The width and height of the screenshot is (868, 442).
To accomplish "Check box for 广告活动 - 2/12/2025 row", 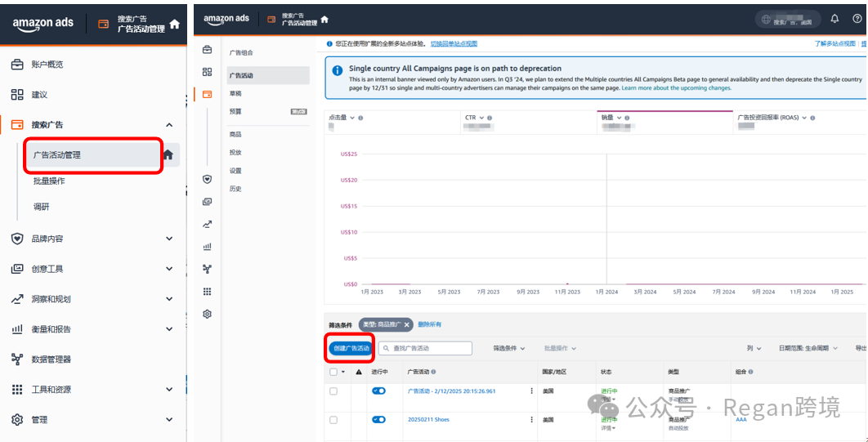I will (x=333, y=391).
